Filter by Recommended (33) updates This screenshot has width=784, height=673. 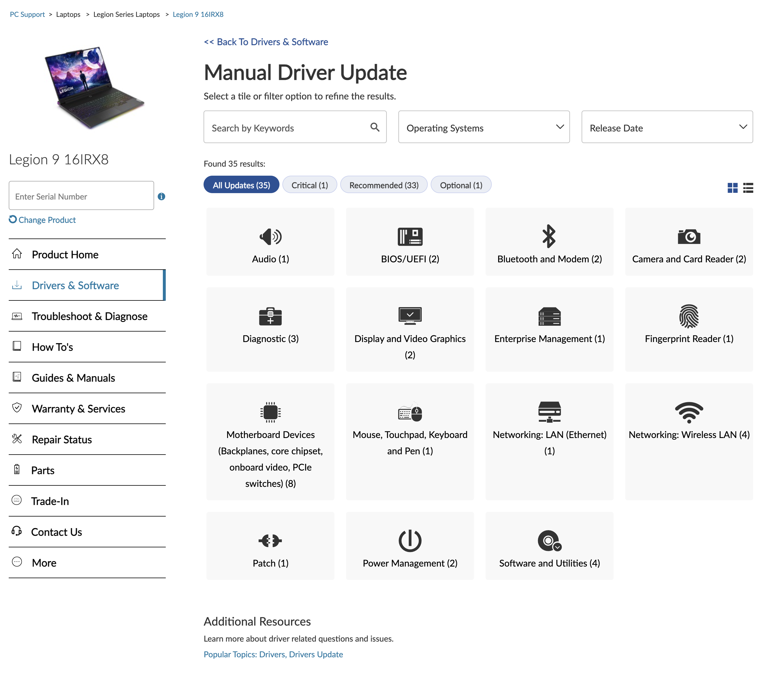tap(384, 185)
